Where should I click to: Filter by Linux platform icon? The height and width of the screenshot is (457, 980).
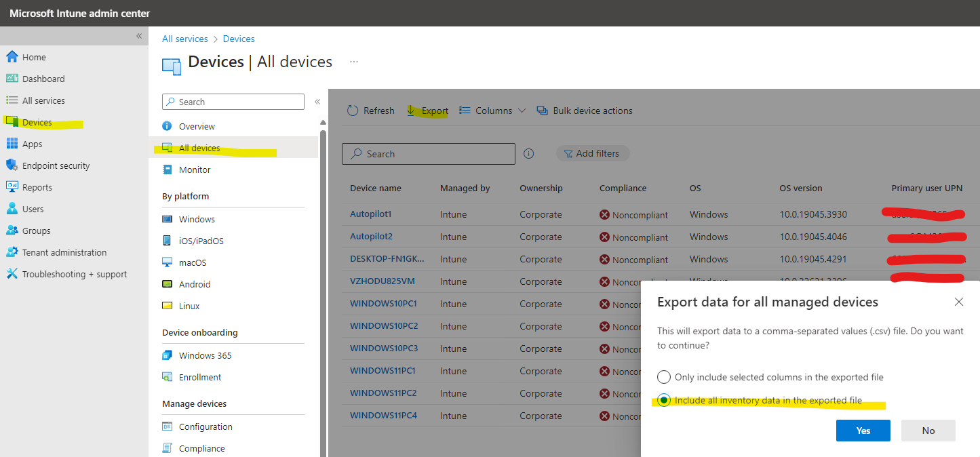click(x=167, y=306)
